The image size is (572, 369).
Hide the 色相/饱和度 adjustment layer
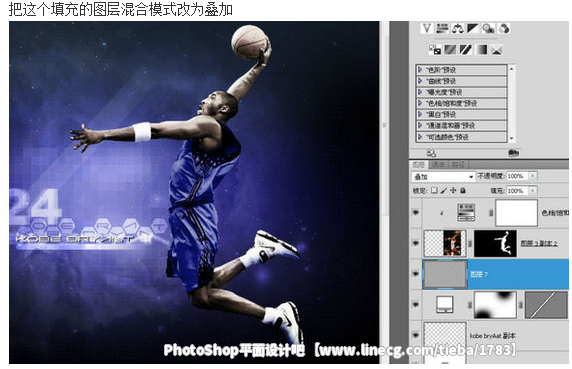pyautogui.click(x=416, y=212)
